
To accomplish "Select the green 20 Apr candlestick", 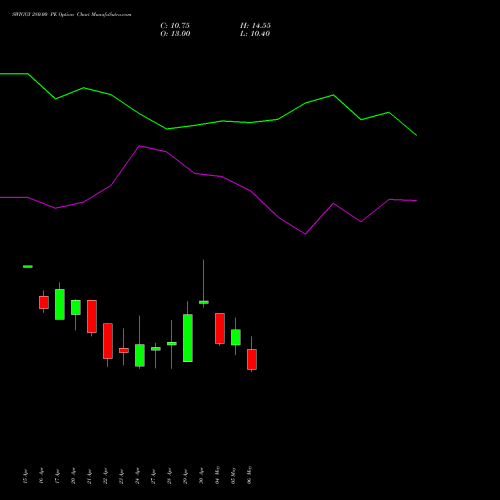I will (76, 307).
